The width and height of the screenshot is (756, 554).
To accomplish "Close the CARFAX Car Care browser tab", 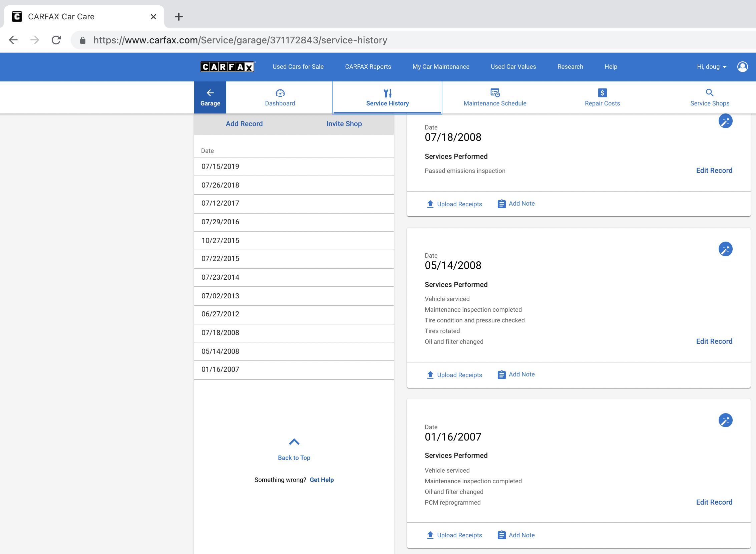I will (x=153, y=16).
